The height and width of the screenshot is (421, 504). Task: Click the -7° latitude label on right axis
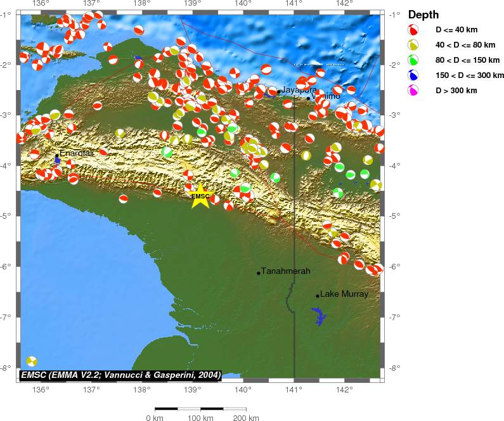(x=393, y=316)
